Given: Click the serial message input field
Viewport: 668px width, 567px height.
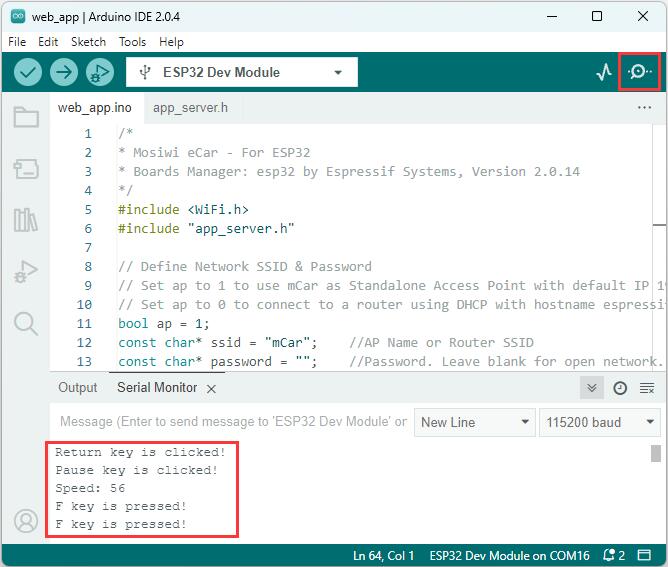Looking at the screenshot, I should tap(233, 422).
